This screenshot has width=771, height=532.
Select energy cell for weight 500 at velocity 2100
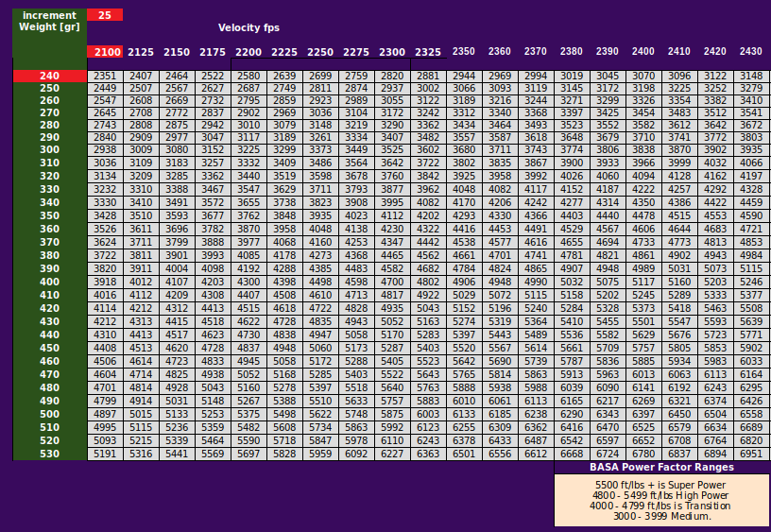(x=105, y=414)
